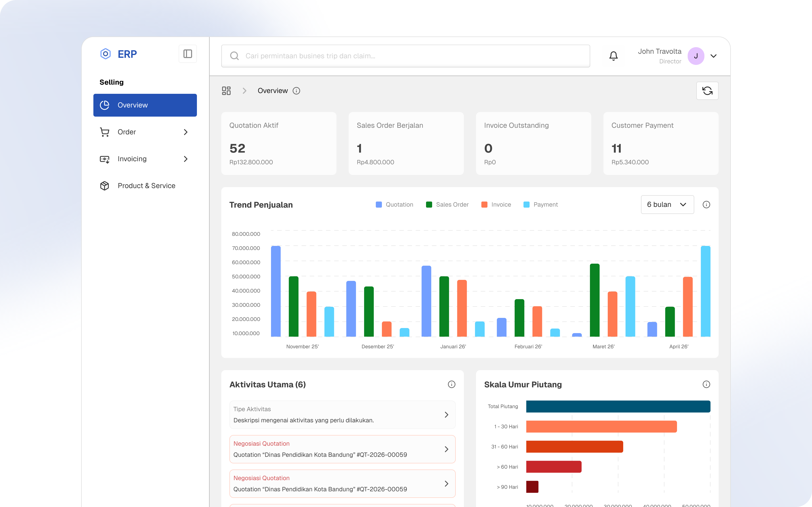Expand John Travolta profile menu arrow
Viewport: 812px width, 507px height.
tap(714, 56)
